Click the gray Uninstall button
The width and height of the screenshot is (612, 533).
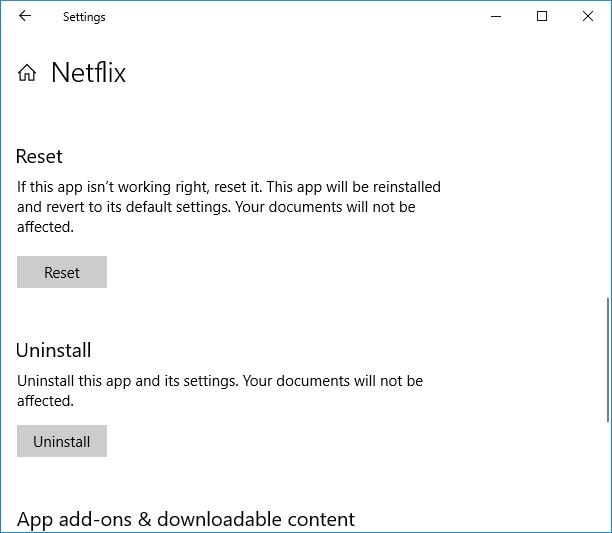62,441
